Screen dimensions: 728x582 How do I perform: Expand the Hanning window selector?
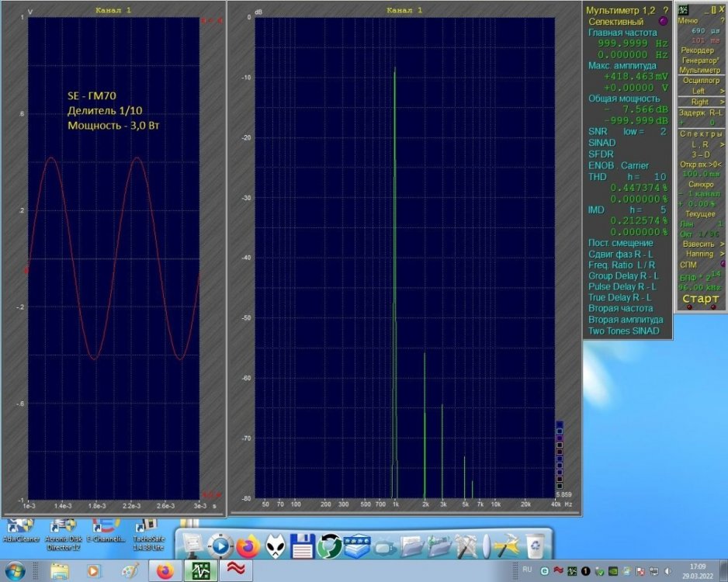(x=700, y=254)
